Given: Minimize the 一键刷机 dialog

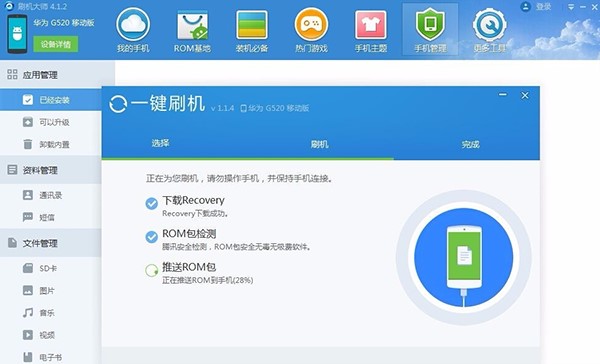Looking at the screenshot, I should 503,95.
